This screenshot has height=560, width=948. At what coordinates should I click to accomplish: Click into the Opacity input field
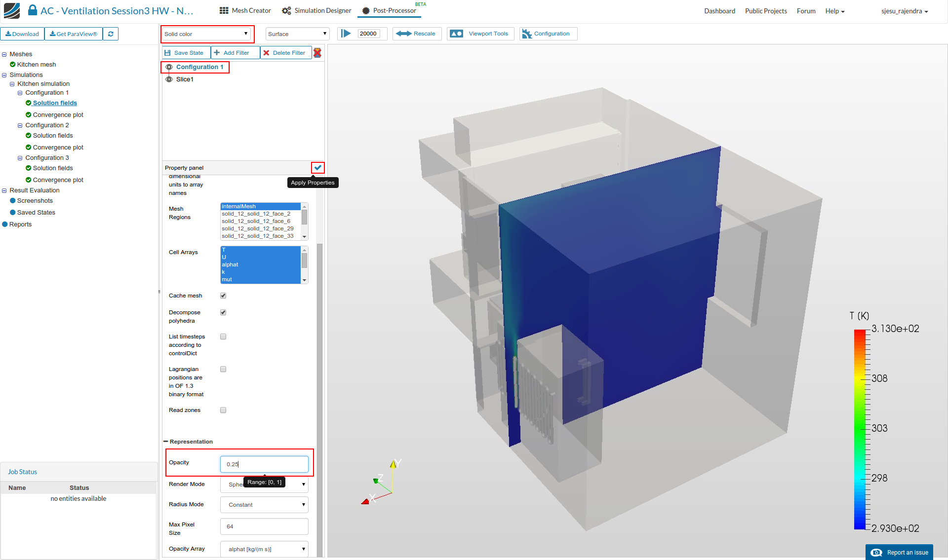click(x=264, y=464)
